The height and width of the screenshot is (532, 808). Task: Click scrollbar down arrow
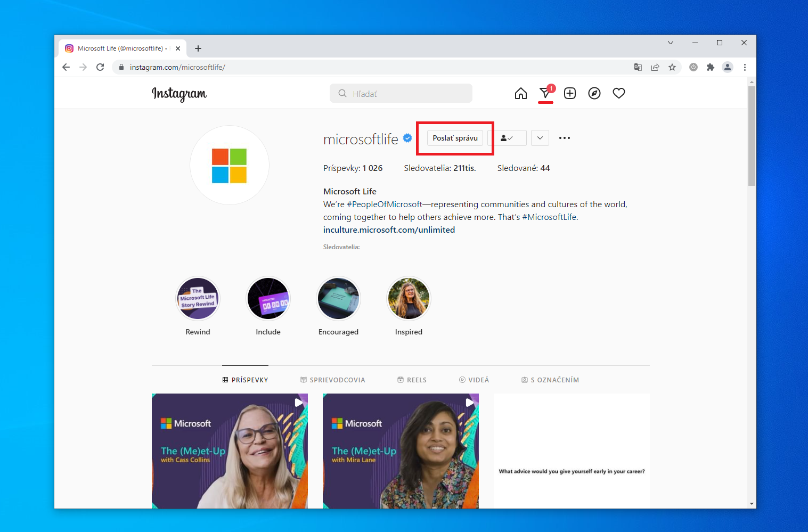752,504
